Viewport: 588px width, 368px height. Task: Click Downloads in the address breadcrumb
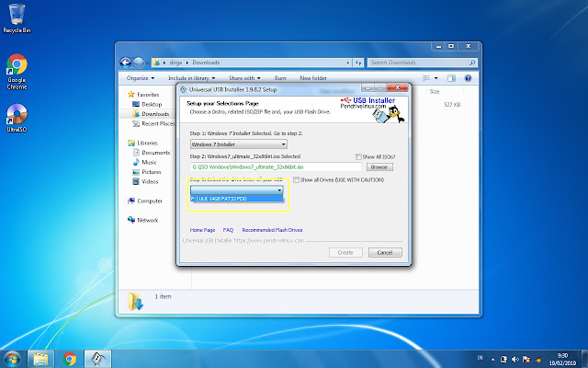(206, 63)
